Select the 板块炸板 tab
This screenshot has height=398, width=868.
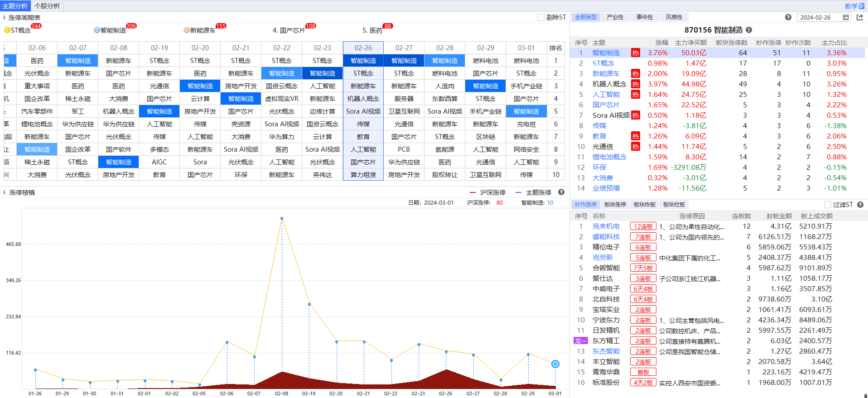pos(645,205)
